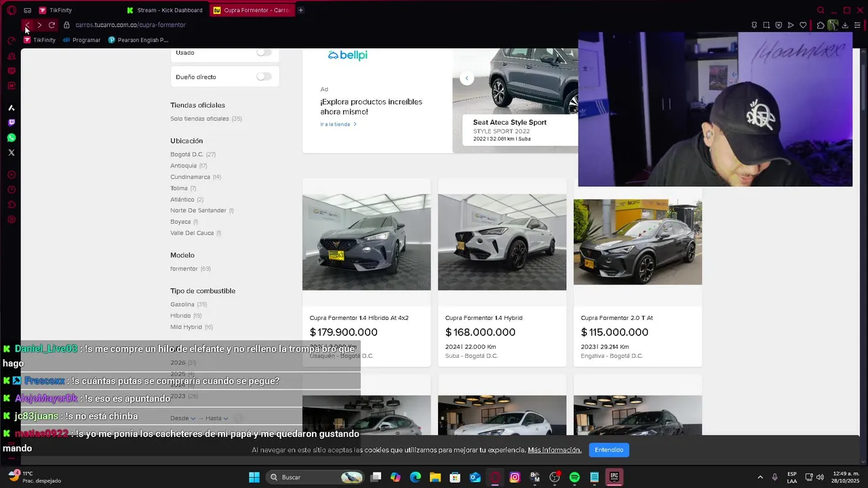Open the weather widget showing 11°C
Screen dimensions: 868x488
[36, 477]
